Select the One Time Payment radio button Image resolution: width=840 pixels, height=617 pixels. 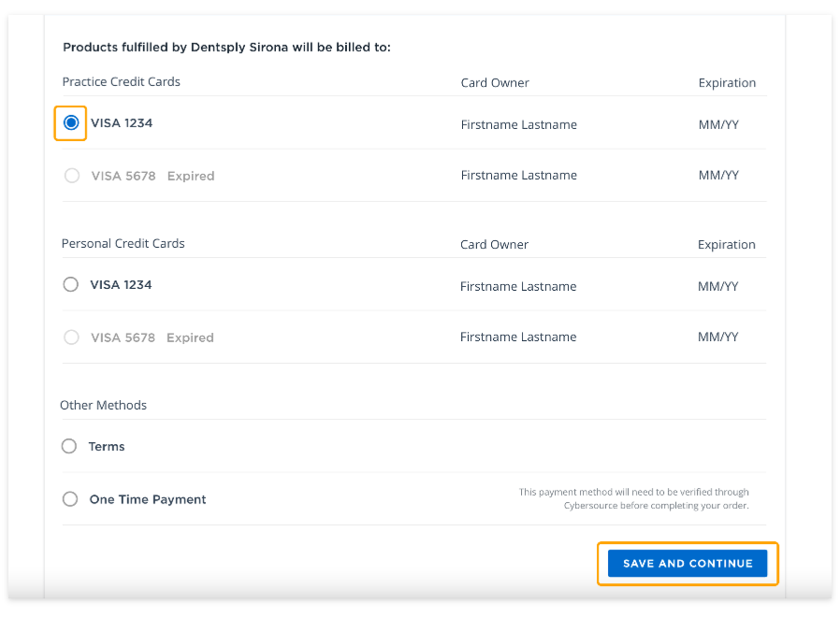tap(70, 499)
